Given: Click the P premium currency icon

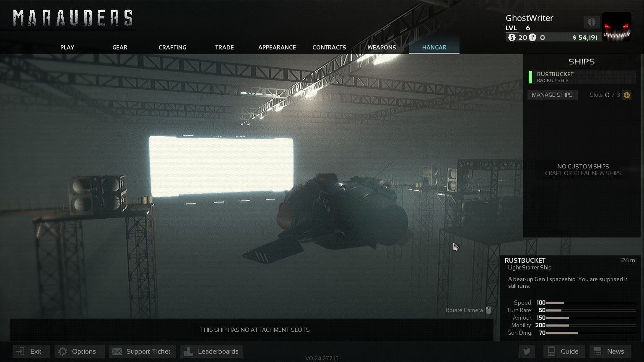Looking at the screenshot, I should 532,37.
